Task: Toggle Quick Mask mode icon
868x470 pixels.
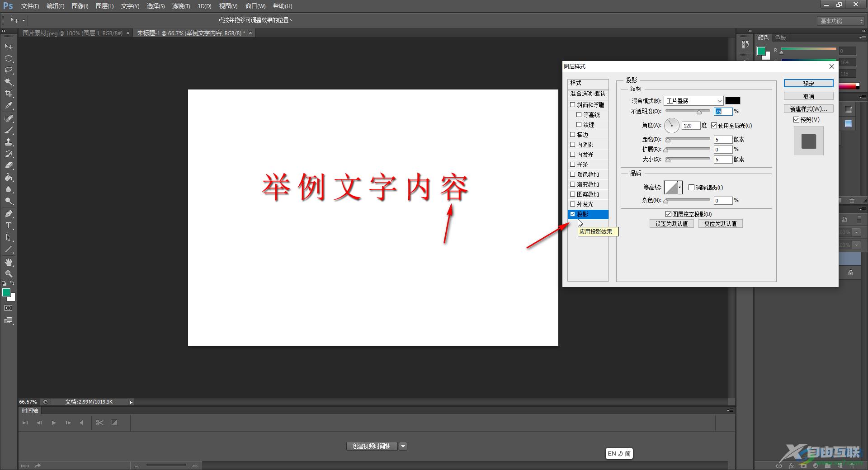Action: coord(9,308)
